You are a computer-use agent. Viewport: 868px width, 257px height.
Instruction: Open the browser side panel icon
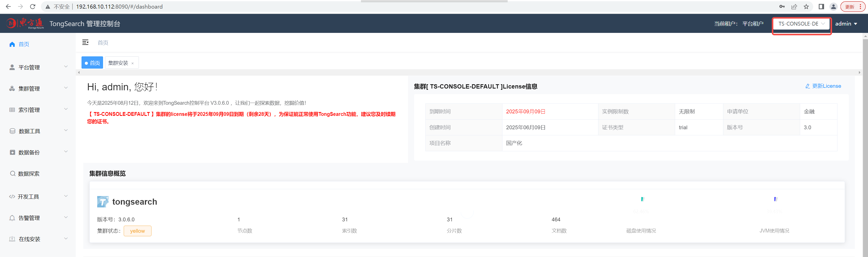821,6
